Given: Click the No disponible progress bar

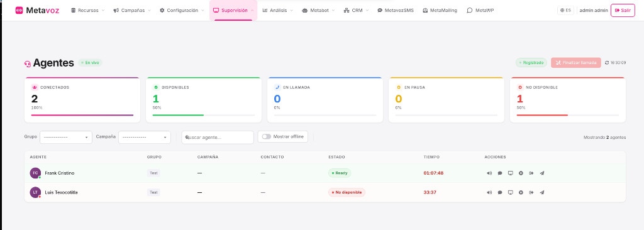Looking at the screenshot, I should pyautogui.click(x=568, y=115).
